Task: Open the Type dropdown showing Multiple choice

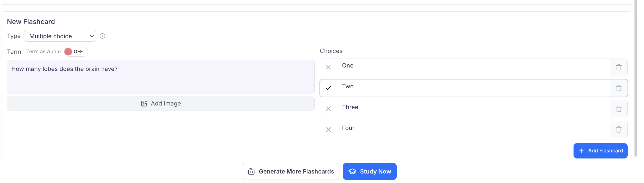Action: [x=60, y=36]
